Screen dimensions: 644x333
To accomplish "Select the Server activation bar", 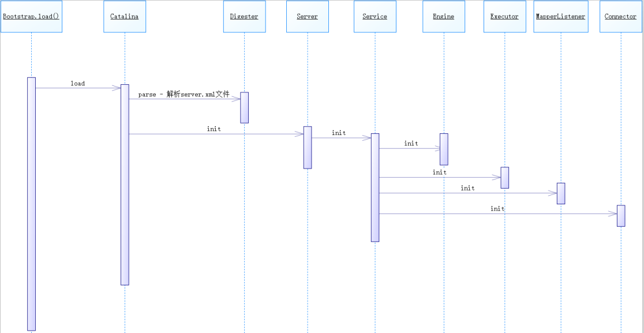I will click(x=308, y=147).
